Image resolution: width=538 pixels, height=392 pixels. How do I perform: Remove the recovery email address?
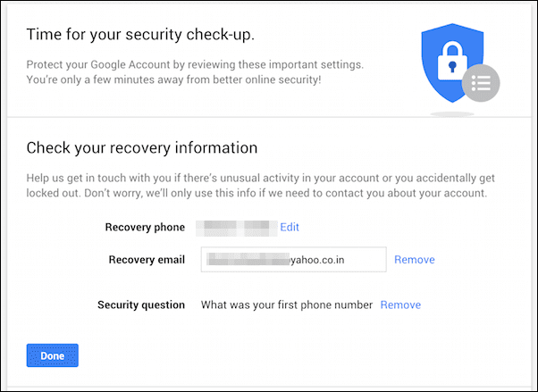pyautogui.click(x=414, y=260)
